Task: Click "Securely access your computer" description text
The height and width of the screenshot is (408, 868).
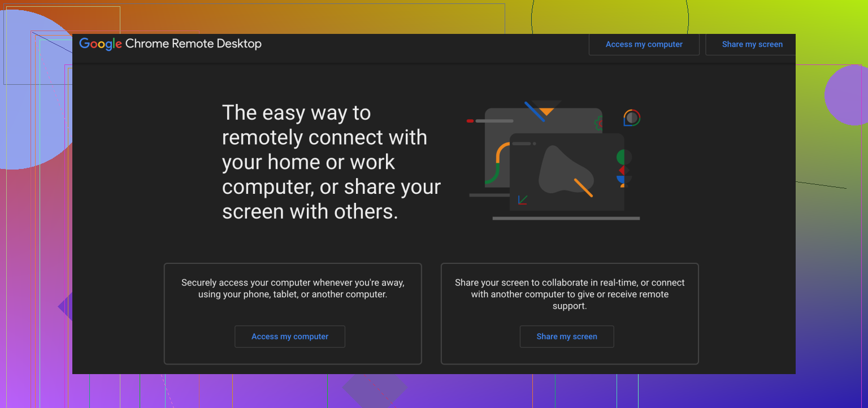Action: pos(293,288)
